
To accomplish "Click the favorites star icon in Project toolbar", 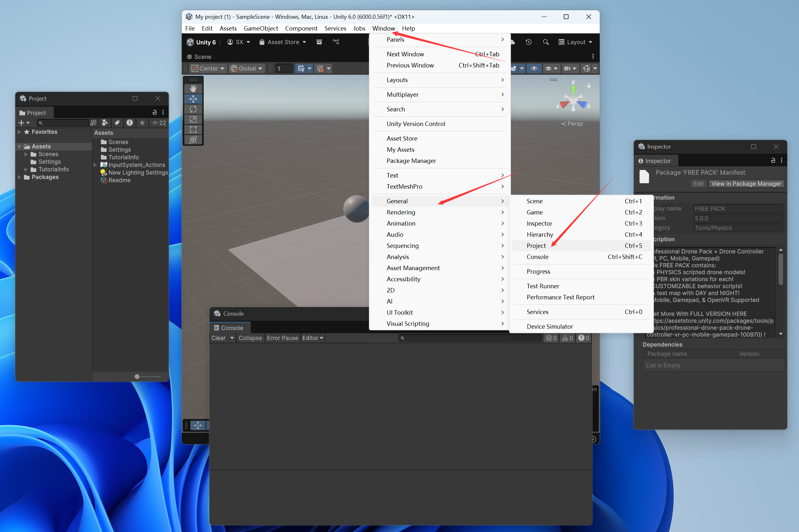I will 142,122.
